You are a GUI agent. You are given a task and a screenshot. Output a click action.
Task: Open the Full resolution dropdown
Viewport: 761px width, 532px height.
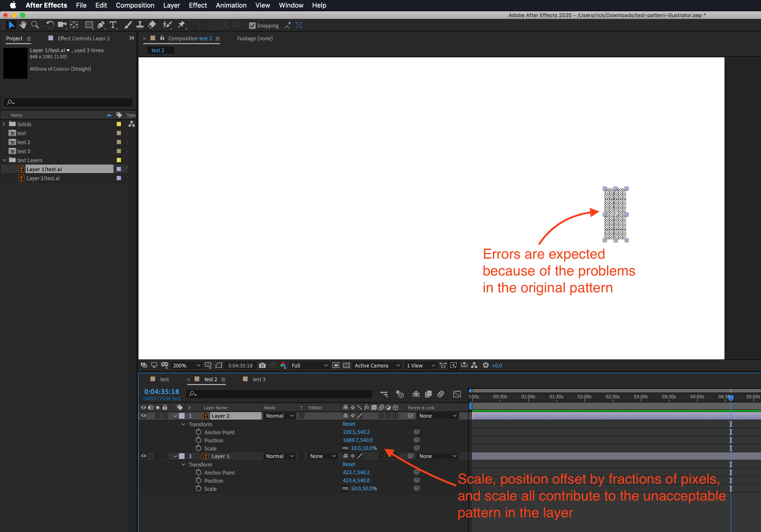pos(309,365)
